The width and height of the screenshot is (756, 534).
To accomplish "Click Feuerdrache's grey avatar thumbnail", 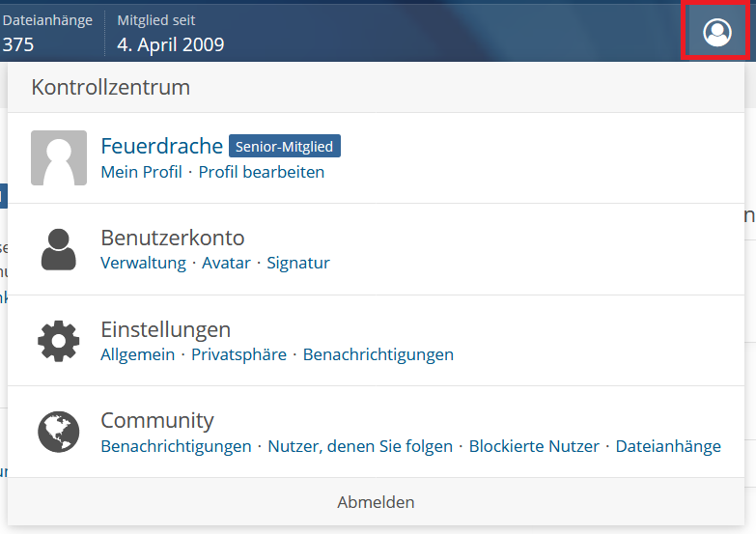I will pyautogui.click(x=59, y=157).
